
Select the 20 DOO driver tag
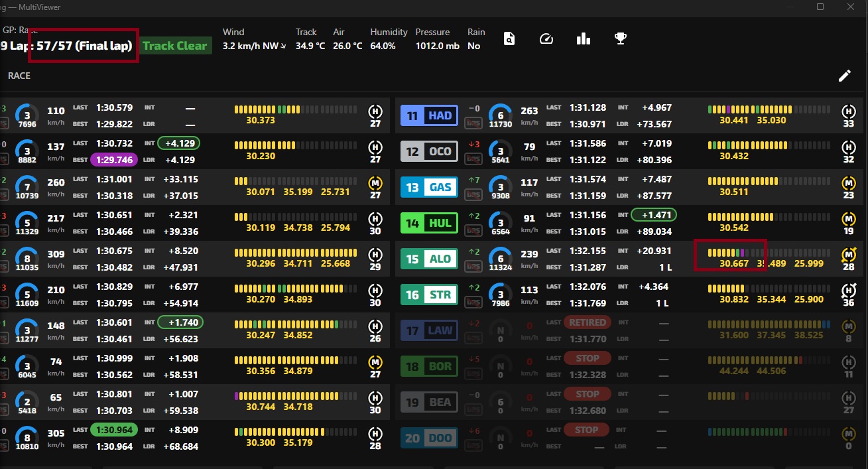point(429,438)
